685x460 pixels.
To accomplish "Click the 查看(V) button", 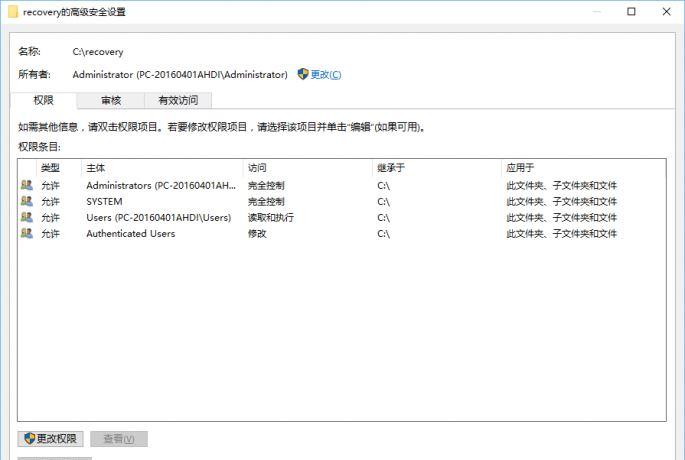I will tap(119, 439).
